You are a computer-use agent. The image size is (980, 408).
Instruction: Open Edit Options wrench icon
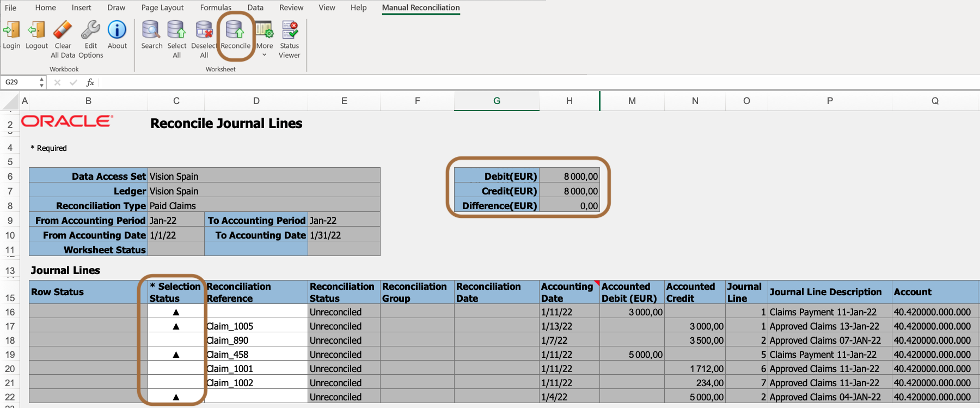90,31
